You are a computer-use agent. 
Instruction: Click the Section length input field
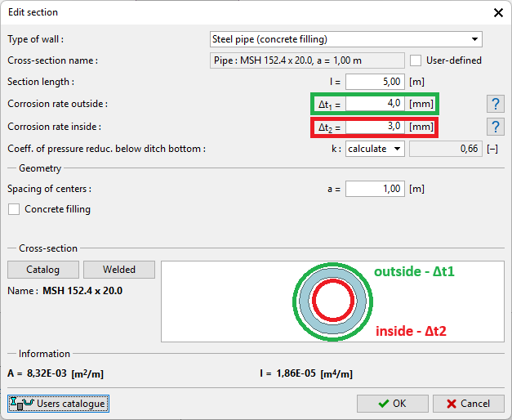pos(375,82)
